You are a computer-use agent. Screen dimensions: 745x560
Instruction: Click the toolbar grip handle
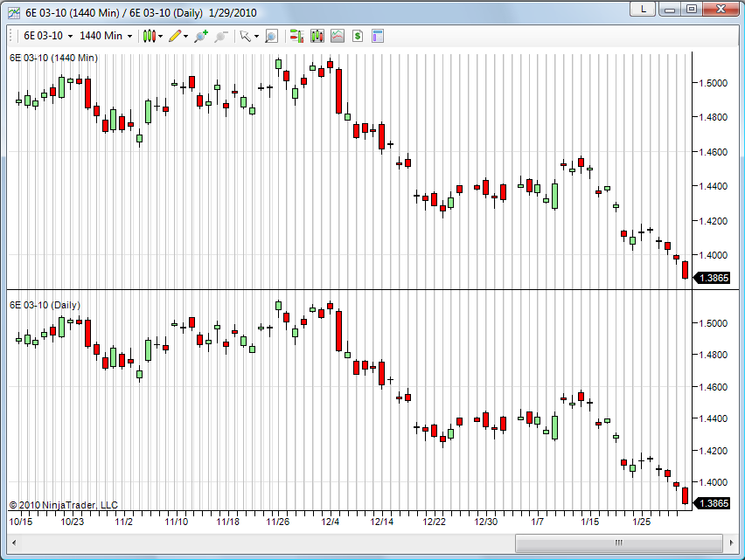[10, 36]
